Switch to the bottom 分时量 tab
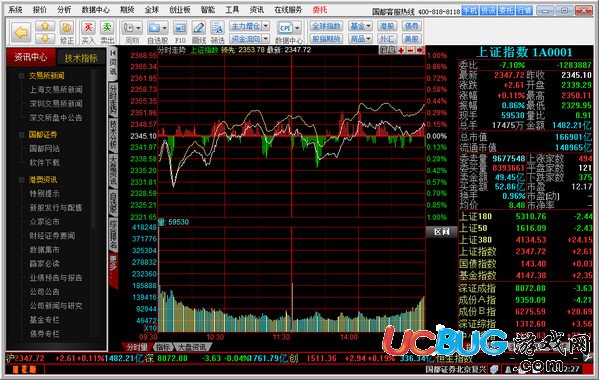The width and height of the screenshot is (599, 380). 137,347
